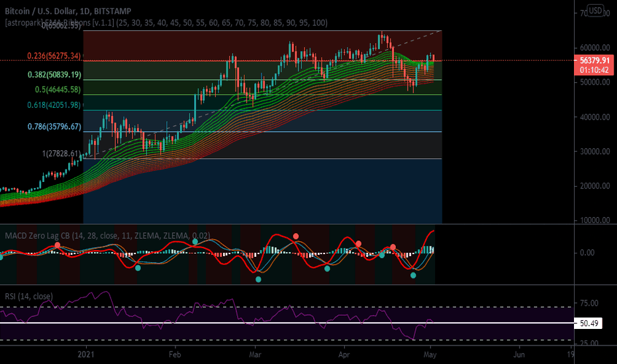Click the 1(27828.61) Fibonacci level label
Image resolution: width=617 pixels, height=364 pixels.
point(62,154)
